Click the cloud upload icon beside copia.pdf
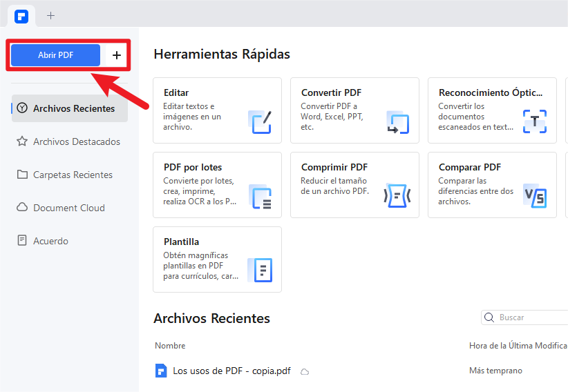Screen dimensions: 568x392 [x=305, y=372]
